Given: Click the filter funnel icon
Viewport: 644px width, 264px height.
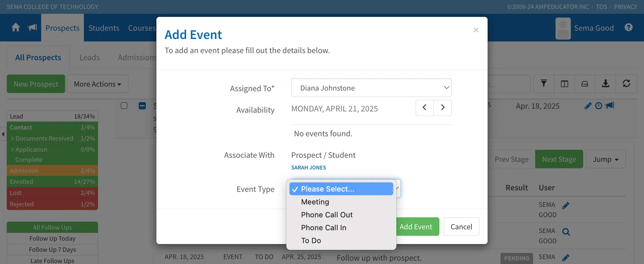Looking at the screenshot, I should (x=544, y=83).
